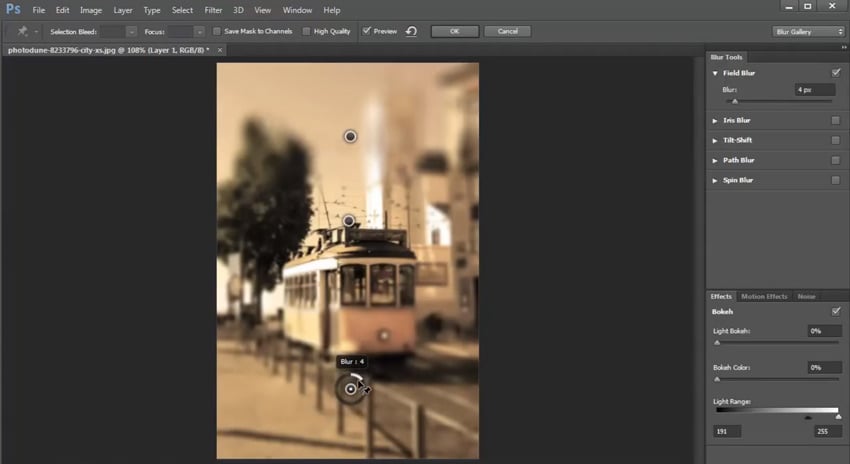Toggle the Preview checkbox
Viewport: 850px width, 464px height.
point(367,31)
